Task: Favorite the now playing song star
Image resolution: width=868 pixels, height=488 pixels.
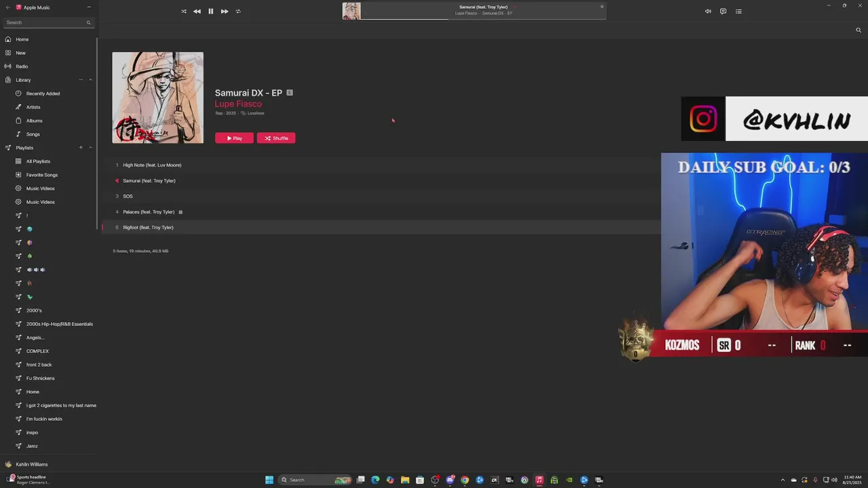Action: pyautogui.click(x=601, y=7)
